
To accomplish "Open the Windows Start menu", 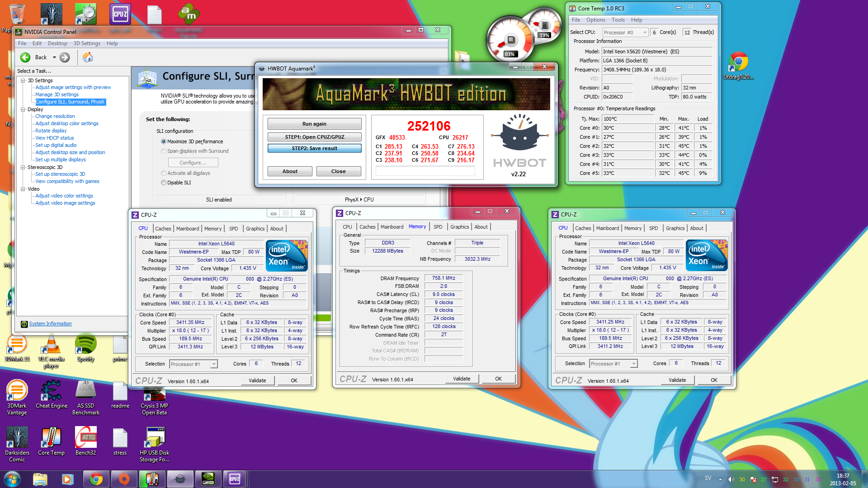I will pyautogui.click(x=12, y=479).
